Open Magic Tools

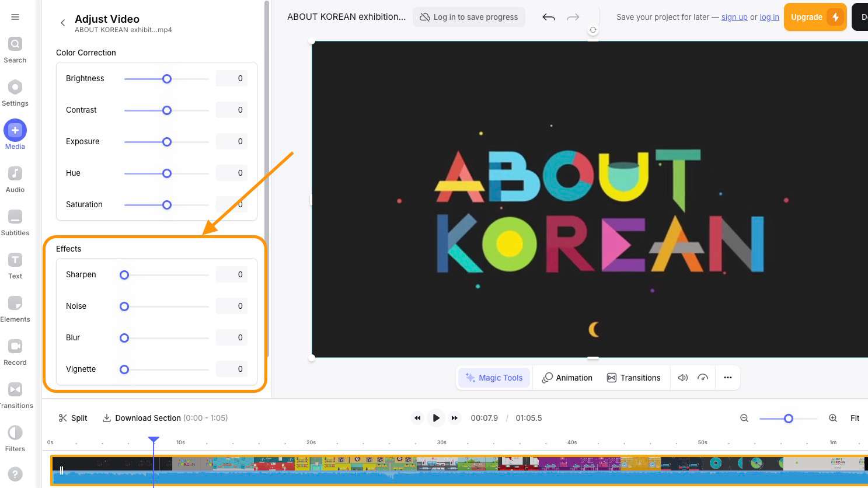pos(494,378)
